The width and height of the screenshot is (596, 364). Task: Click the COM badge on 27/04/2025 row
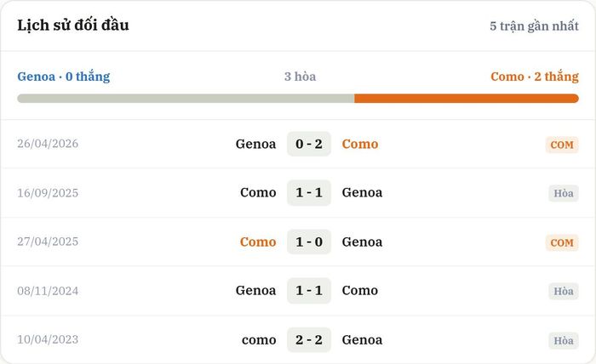click(x=562, y=242)
